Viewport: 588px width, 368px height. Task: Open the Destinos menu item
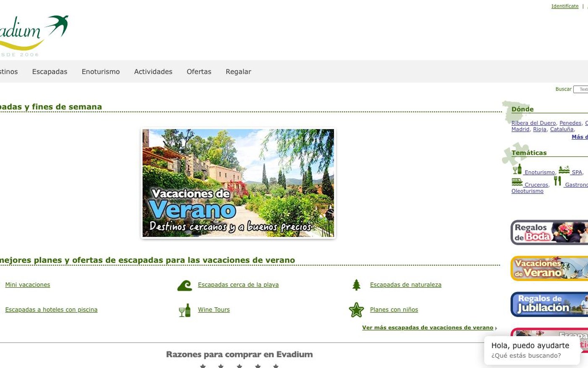9,71
